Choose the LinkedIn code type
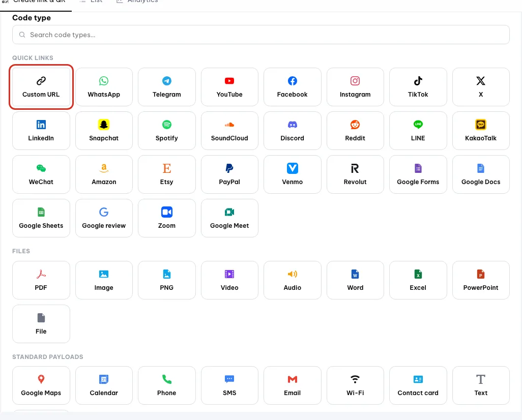The height and width of the screenshot is (420, 522). click(x=41, y=131)
